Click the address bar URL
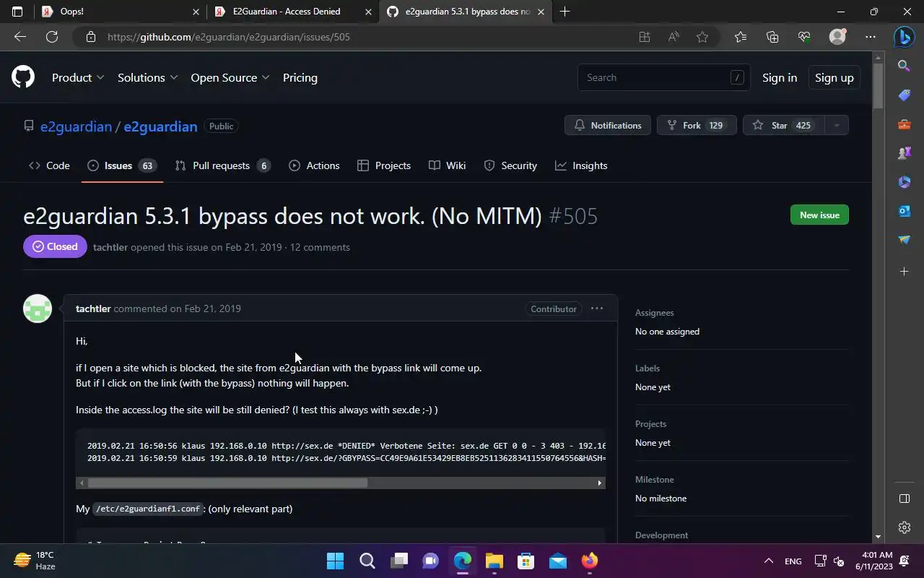 229,37
